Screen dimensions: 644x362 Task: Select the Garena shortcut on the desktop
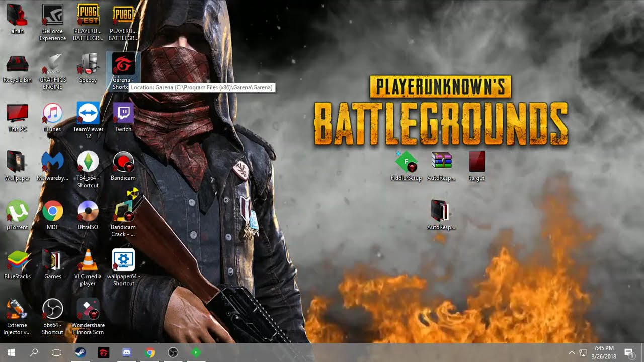coord(123,72)
